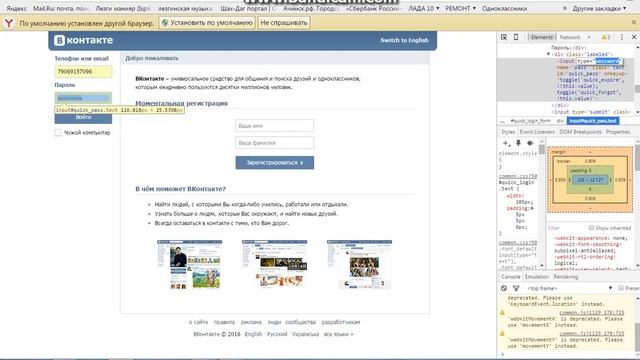Toggle element state pin icon
This screenshot has width=640, height=360.
[x=518, y=143]
